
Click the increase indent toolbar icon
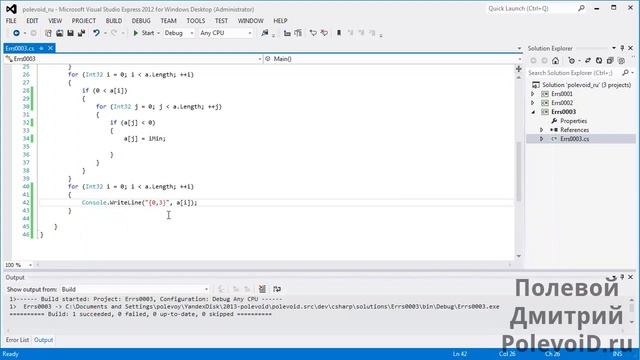(298, 33)
